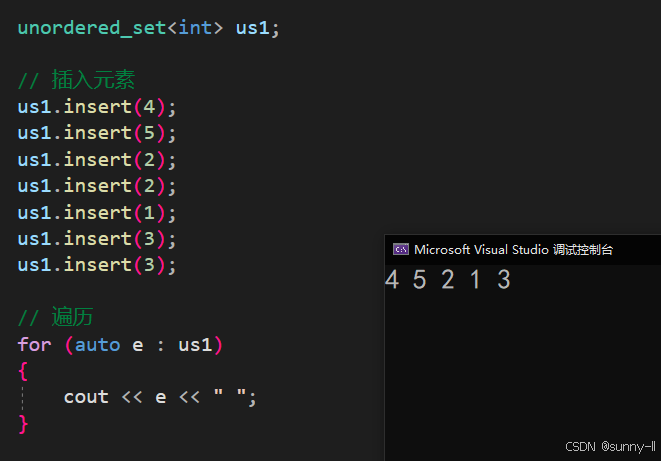Screen dimensions: 661x461
Task: Click the closing curly brace of the loop
Action: tap(23, 424)
